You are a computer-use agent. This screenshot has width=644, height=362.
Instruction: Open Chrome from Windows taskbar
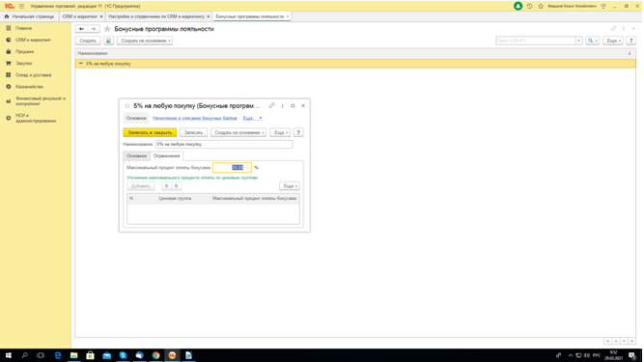click(x=155, y=355)
